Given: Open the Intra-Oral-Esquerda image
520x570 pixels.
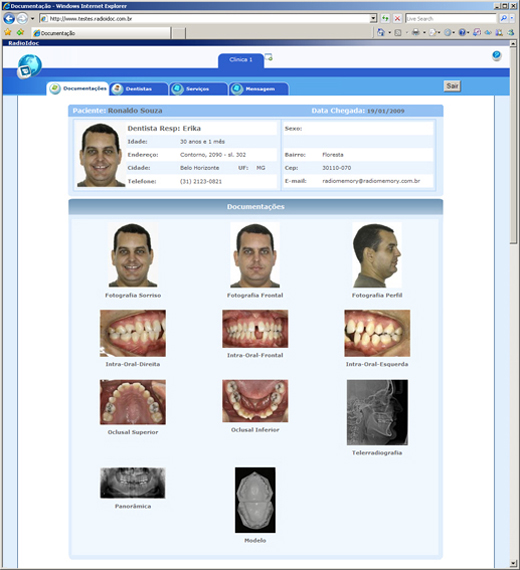Looking at the screenshot, I should [x=377, y=333].
